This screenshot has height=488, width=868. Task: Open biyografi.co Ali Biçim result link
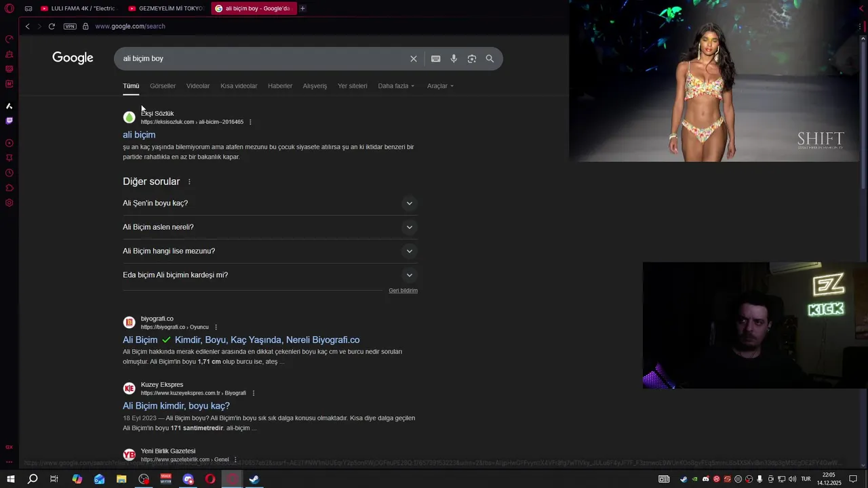(x=241, y=340)
